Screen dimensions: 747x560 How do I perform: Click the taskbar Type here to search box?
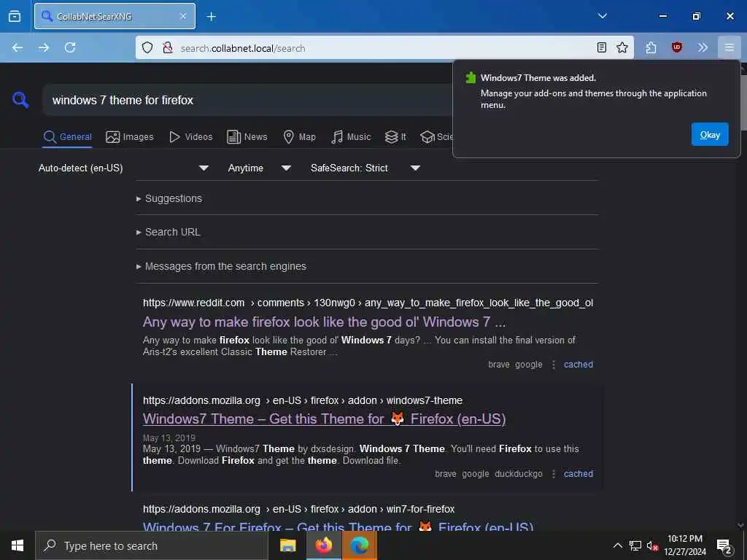(x=152, y=545)
